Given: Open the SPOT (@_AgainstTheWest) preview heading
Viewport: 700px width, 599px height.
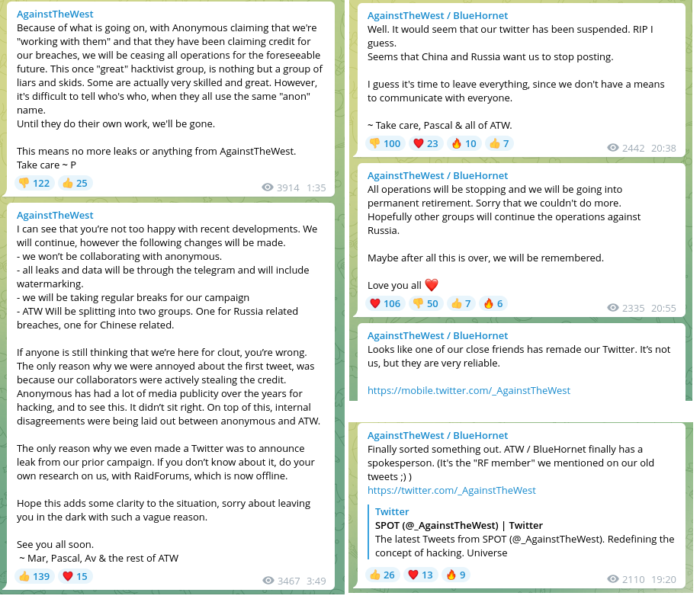Looking at the screenshot, I should (x=459, y=525).
